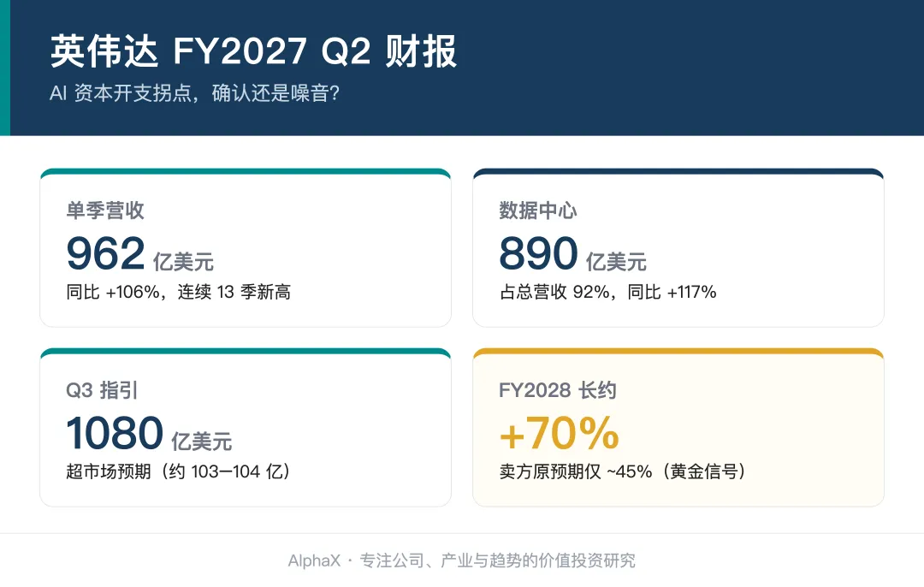Click the 890 data center figure
Screen dimensions: 924x587
[x=539, y=253]
